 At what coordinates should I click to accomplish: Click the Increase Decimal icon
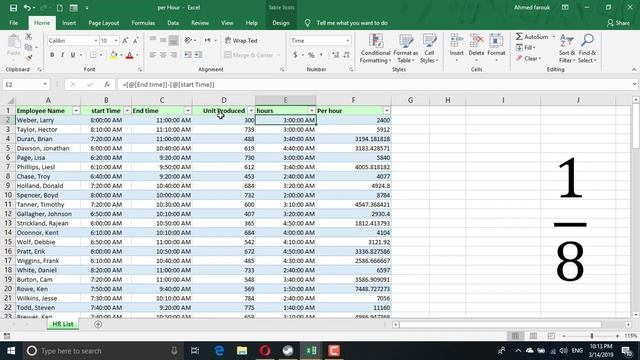pos(336,55)
